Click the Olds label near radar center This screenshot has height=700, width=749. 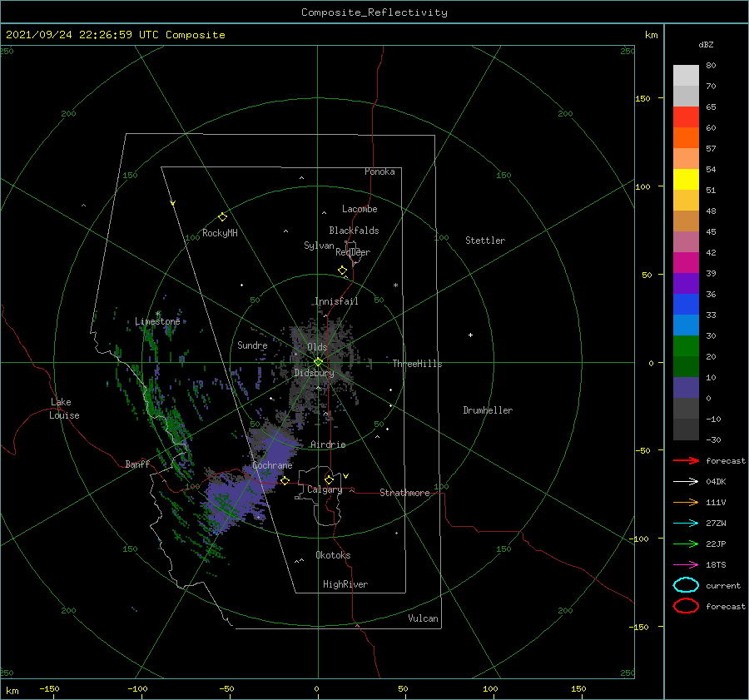[317, 347]
